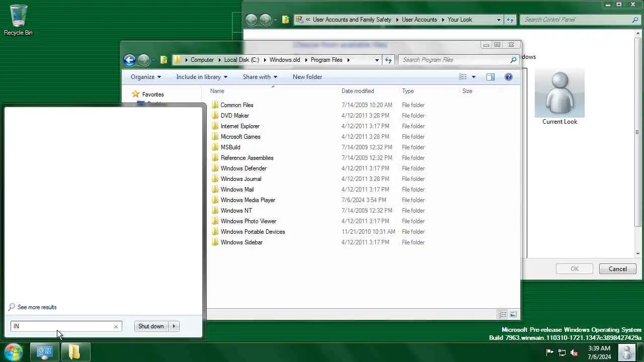Screen dimensions: 644x362
Task: Open Explorer Help question mark icon
Action: coord(509,77)
